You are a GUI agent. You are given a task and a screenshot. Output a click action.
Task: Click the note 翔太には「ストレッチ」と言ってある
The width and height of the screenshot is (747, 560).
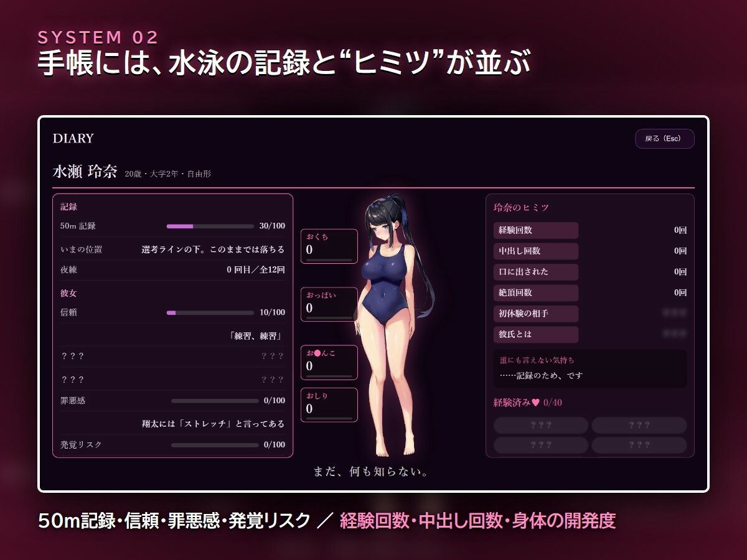213,424
